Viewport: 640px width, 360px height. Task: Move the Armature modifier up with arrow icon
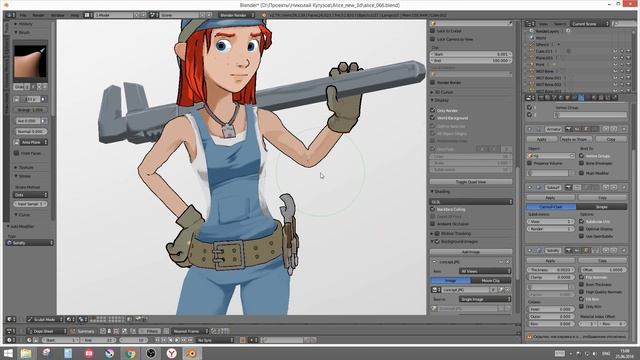606,129
